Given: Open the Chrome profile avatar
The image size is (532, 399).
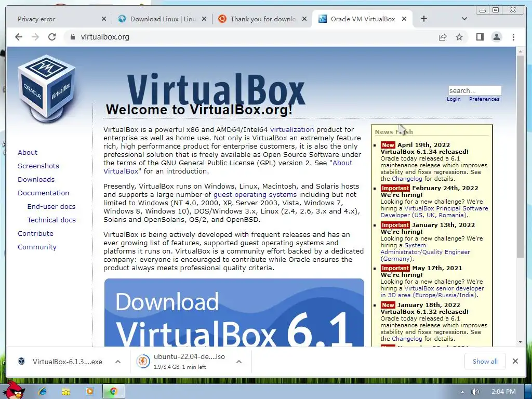Looking at the screenshot, I should coord(497,37).
